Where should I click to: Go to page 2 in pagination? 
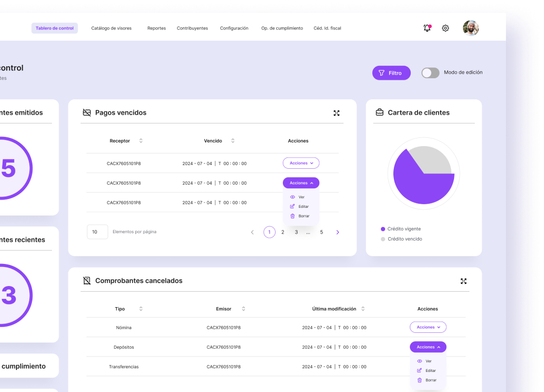coord(283,232)
